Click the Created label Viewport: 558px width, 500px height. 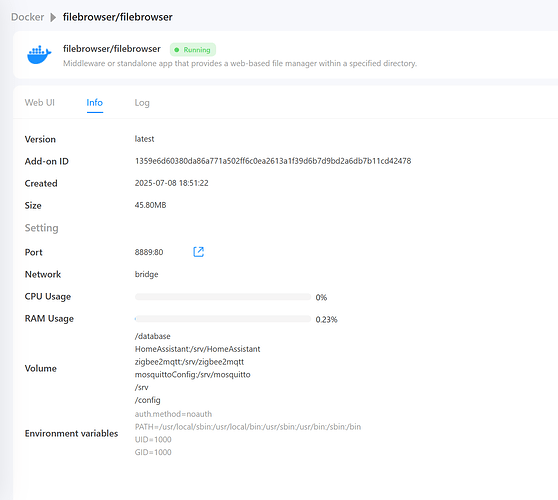point(41,183)
